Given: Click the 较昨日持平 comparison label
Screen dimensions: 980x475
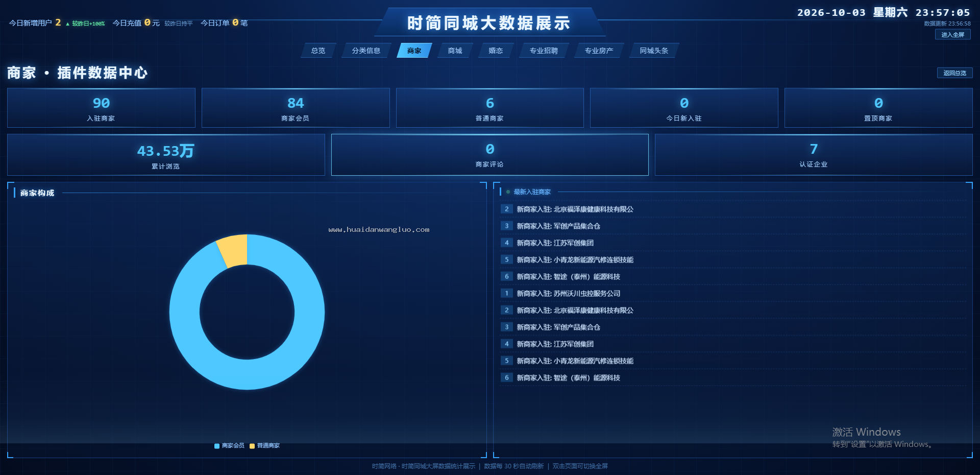Looking at the screenshot, I should (x=179, y=23).
